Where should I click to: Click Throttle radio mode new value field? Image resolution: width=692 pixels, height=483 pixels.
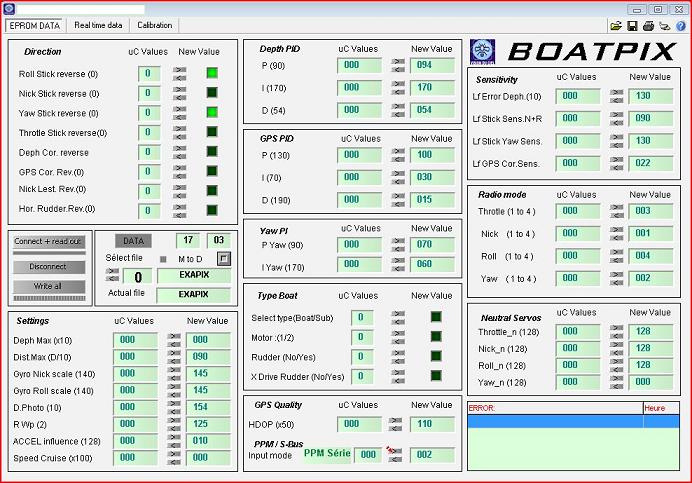point(650,211)
